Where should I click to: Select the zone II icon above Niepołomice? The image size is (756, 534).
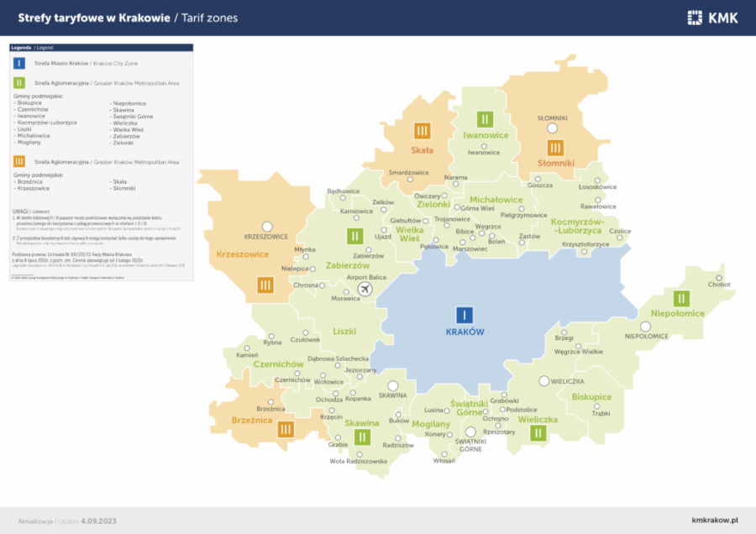[681, 298]
